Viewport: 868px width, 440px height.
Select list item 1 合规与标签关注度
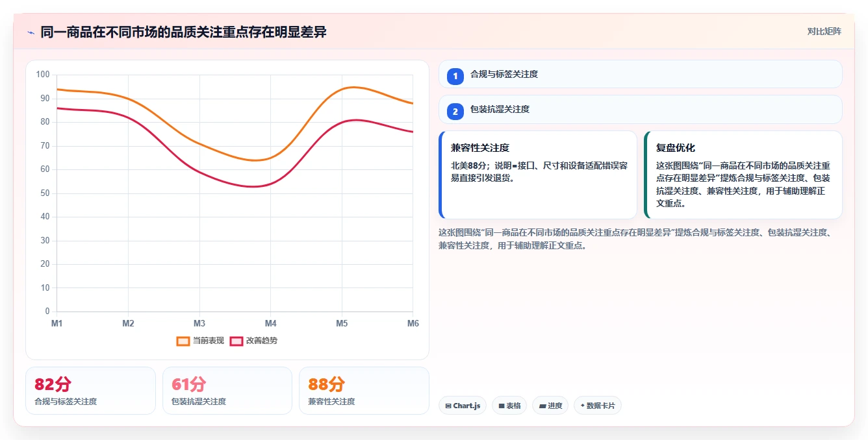coord(640,74)
